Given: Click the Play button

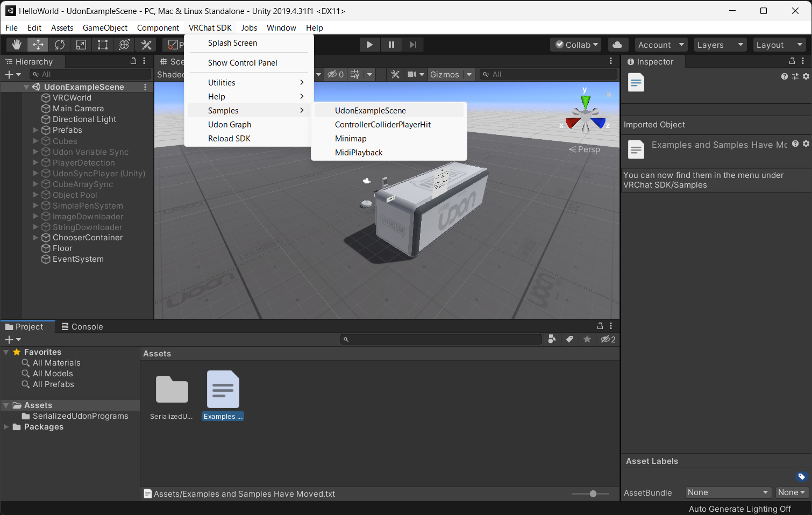Looking at the screenshot, I should tap(369, 45).
